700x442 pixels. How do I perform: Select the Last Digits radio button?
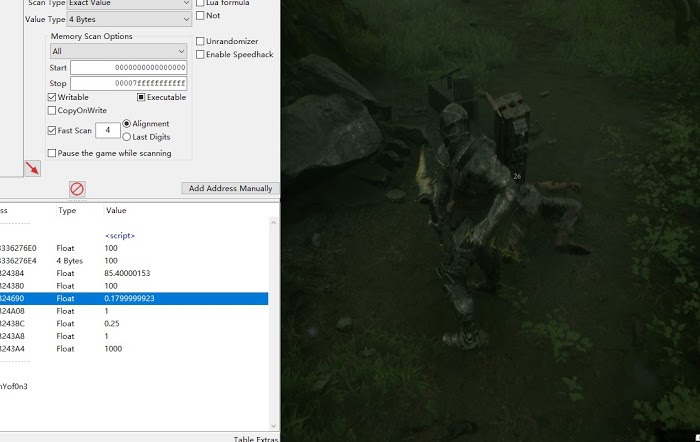pyautogui.click(x=126, y=137)
